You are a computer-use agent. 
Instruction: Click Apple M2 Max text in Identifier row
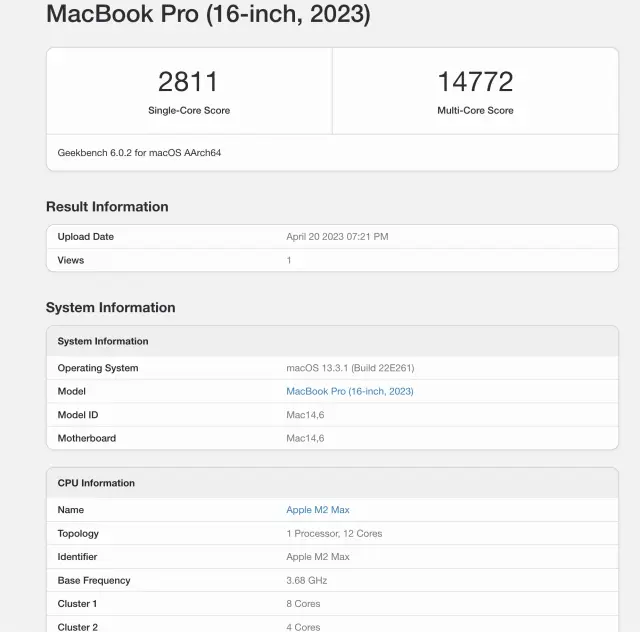pyautogui.click(x=318, y=557)
